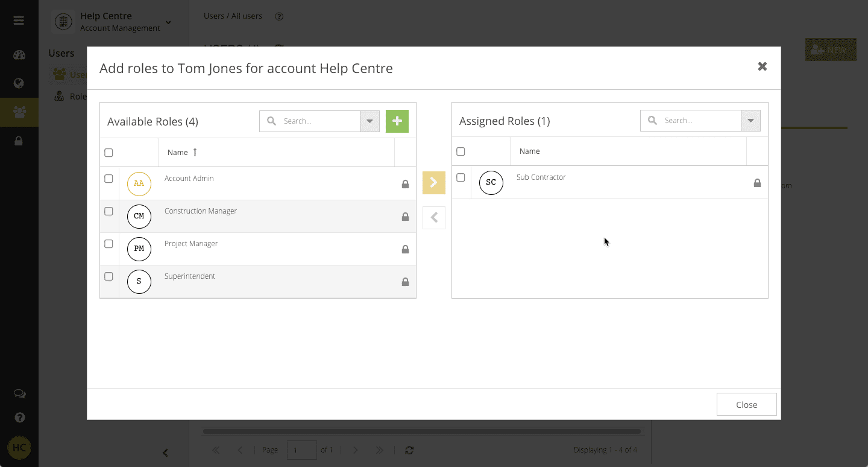Image resolution: width=868 pixels, height=467 pixels.
Task: Click the Superintendent S avatar
Action: coord(139,281)
